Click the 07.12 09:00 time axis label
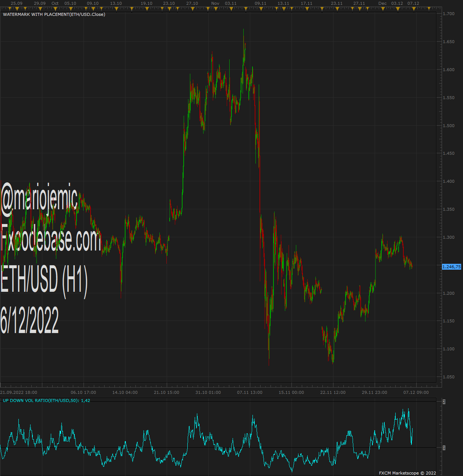The height and width of the screenshot is (476, 463). 416,392
